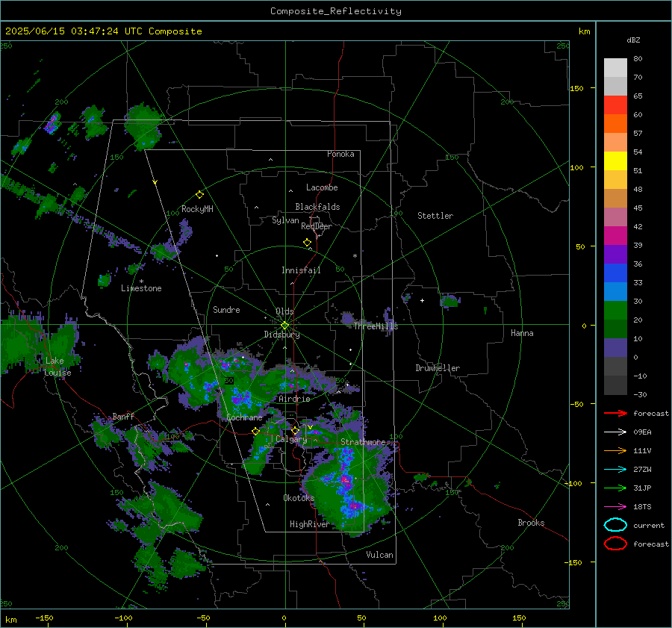Click the Composite_Reflectivity title

click(335, 11)
